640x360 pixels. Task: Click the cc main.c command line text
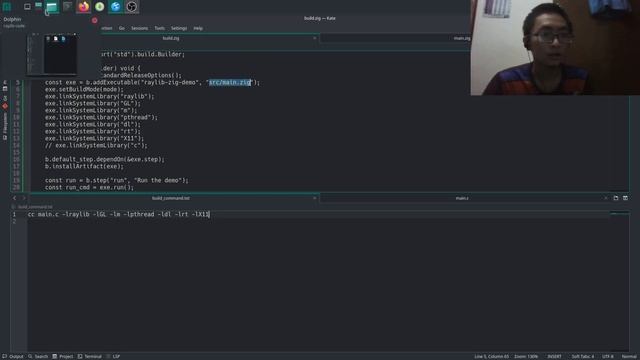pos(118,214)
